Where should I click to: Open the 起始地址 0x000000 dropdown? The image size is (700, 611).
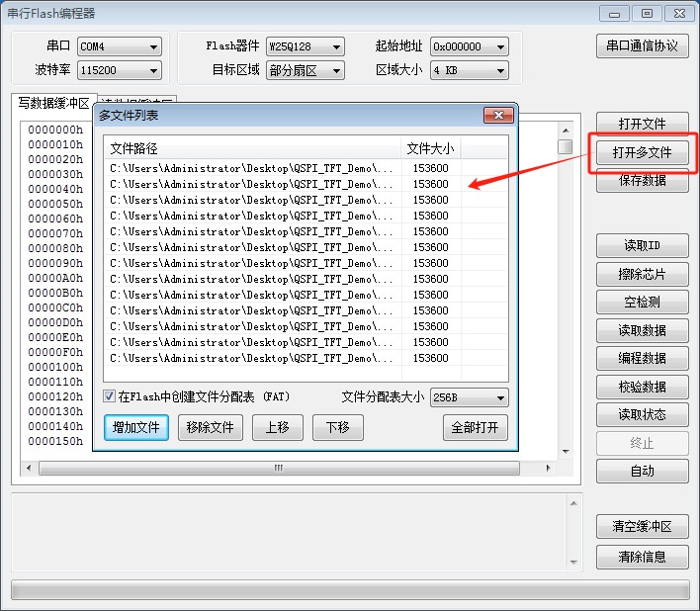tap(470, 46)
